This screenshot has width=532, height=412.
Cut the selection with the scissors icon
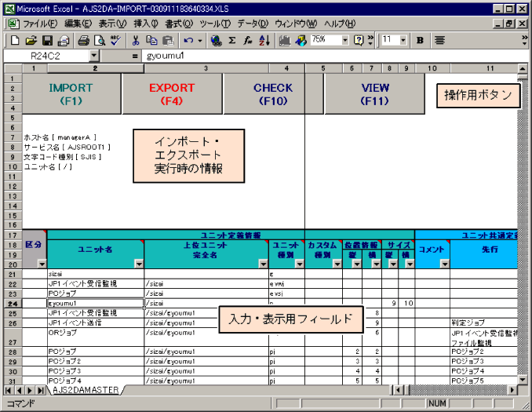tap(136, 40)
